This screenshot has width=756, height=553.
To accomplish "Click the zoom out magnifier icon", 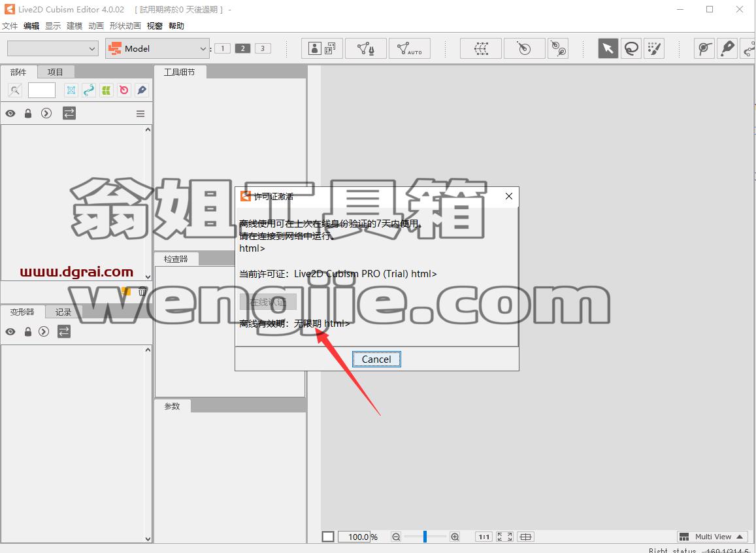I will point(397,537).
